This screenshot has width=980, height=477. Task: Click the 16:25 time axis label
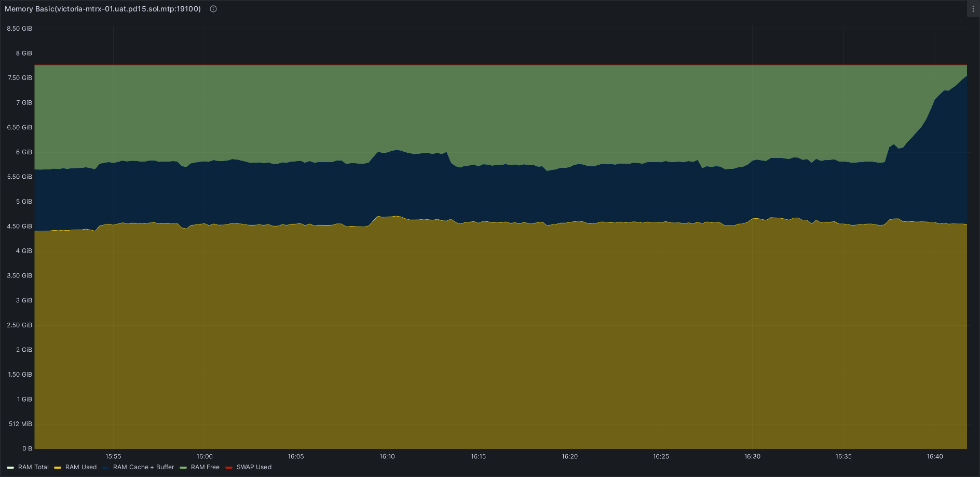[661, 456]
